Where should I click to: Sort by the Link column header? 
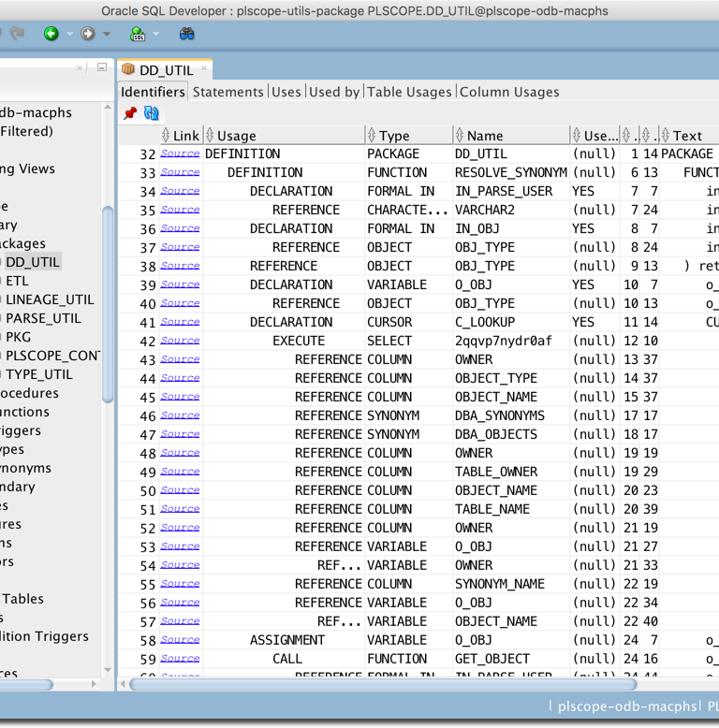click(x=181, y=136)
